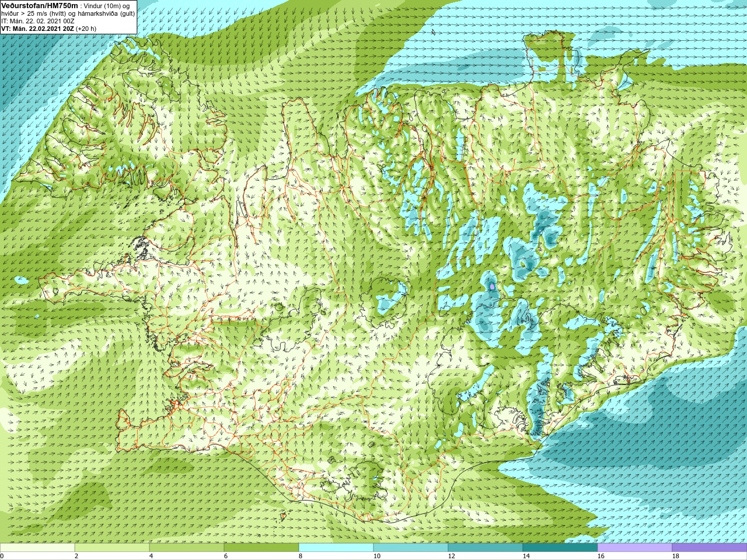This screenshot has width=747, height=560.
Task: Click the Veðurstofan/HM750m title text
Action: (40, 6)
